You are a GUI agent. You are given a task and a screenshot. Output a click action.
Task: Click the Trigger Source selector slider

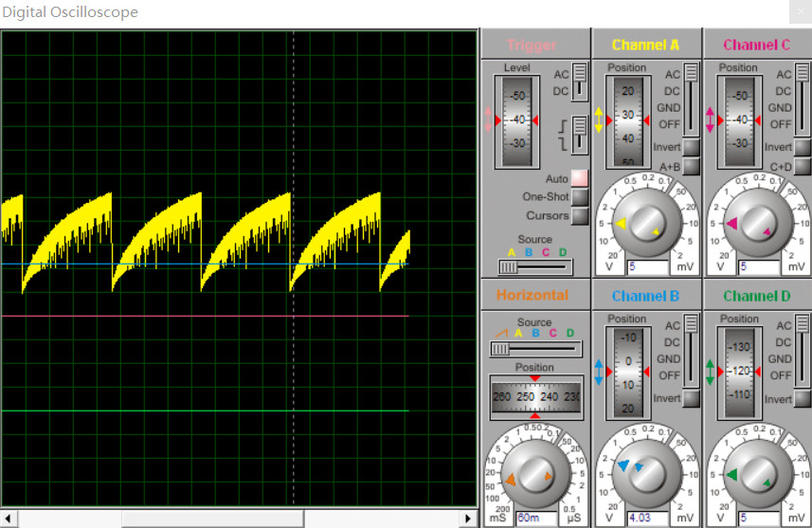point(534,267)
